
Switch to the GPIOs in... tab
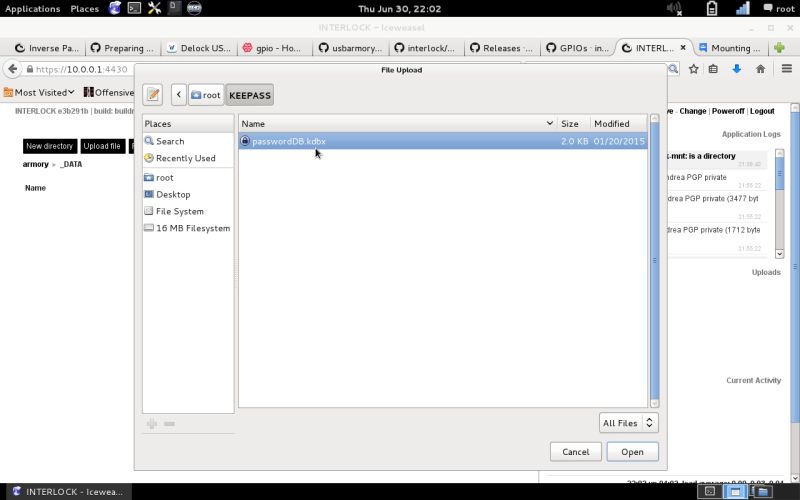click(578, 48)
